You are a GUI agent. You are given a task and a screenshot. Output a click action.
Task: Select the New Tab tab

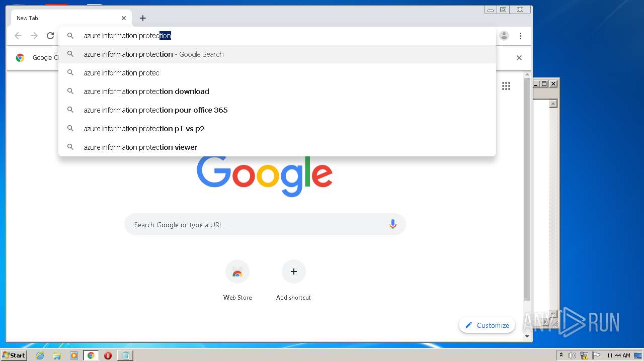coord(71,18)
